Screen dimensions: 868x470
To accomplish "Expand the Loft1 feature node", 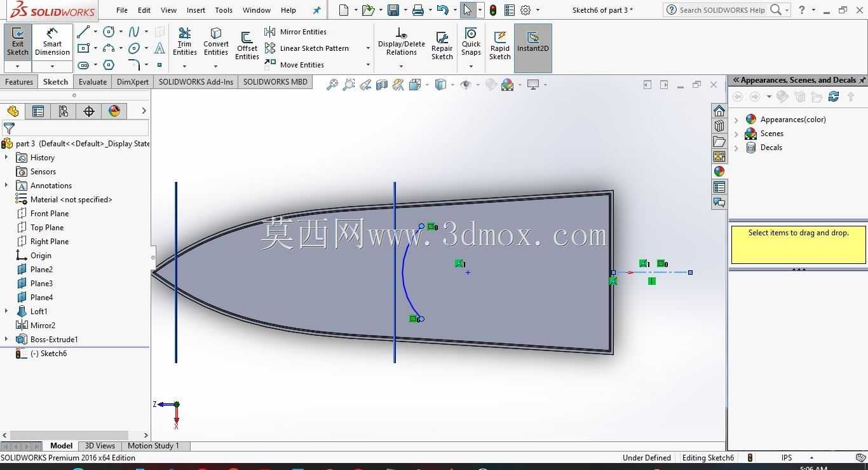I will (x=6, y=311).
